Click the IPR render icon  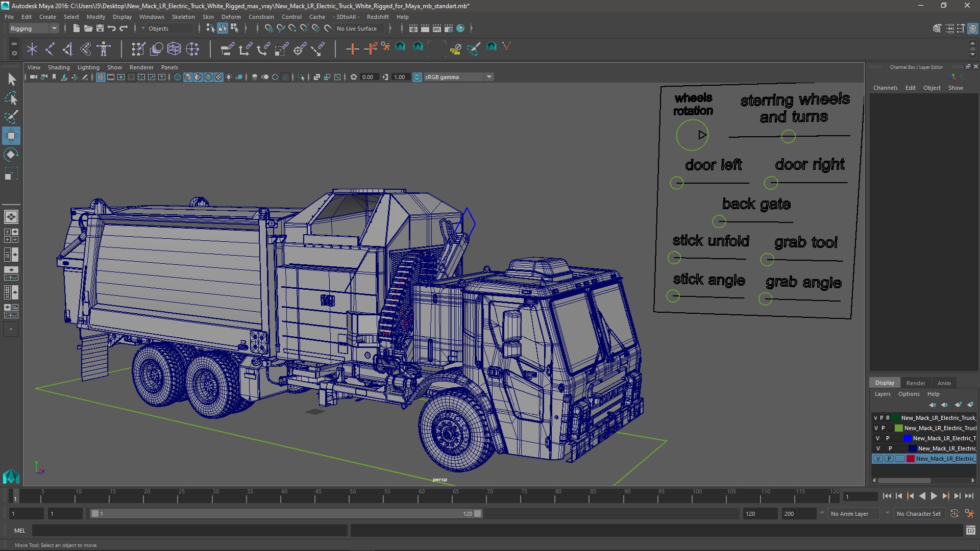tap(436, 29)
